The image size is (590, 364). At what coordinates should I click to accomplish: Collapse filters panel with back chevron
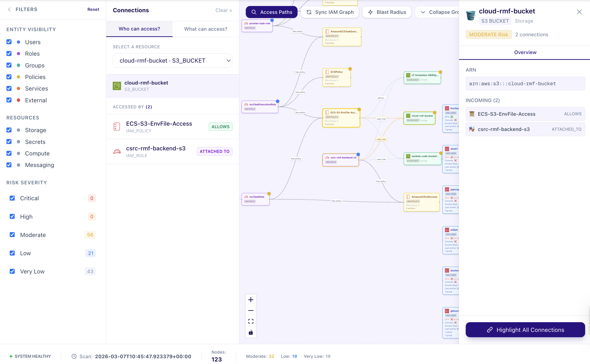[9, 9]
